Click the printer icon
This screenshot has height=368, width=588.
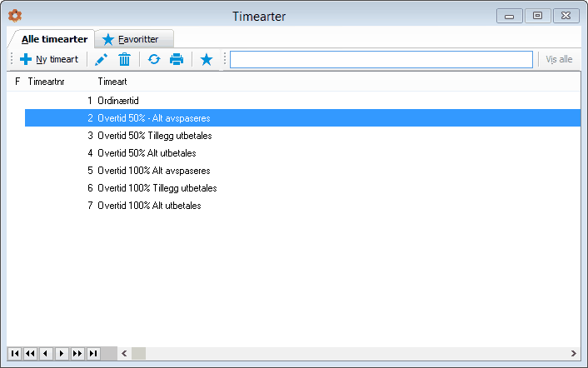click(x=177, y=59)
